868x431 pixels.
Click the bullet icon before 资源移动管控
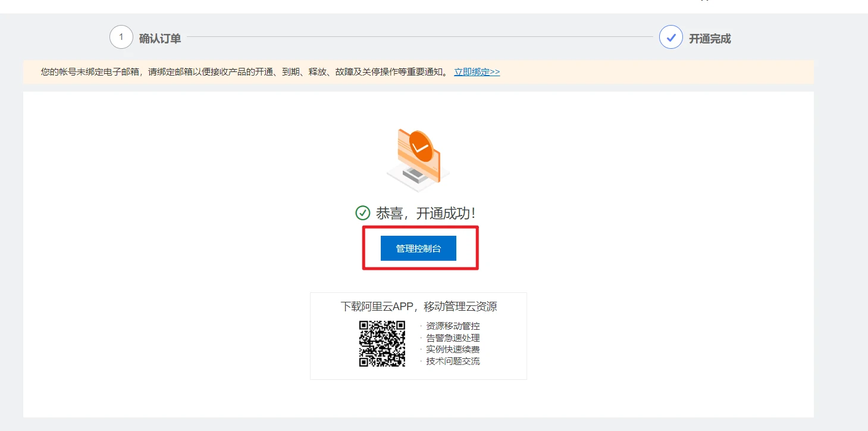click(x=420, y=326)
